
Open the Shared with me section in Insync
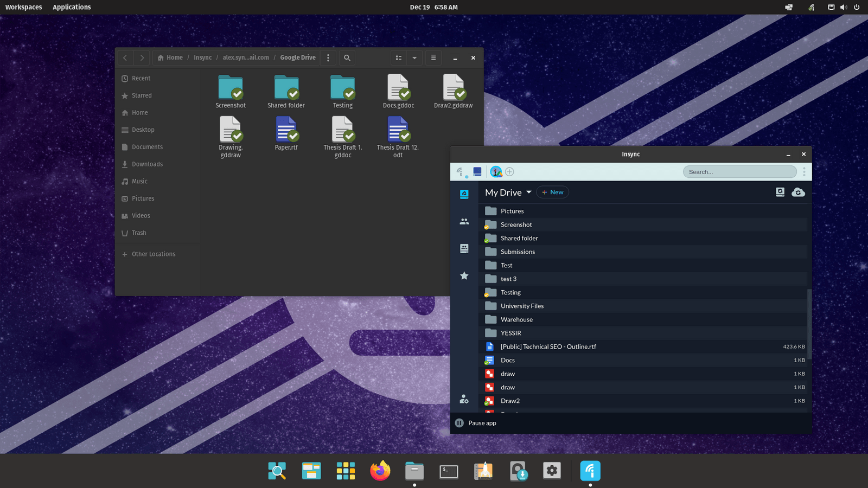point(464,221)
